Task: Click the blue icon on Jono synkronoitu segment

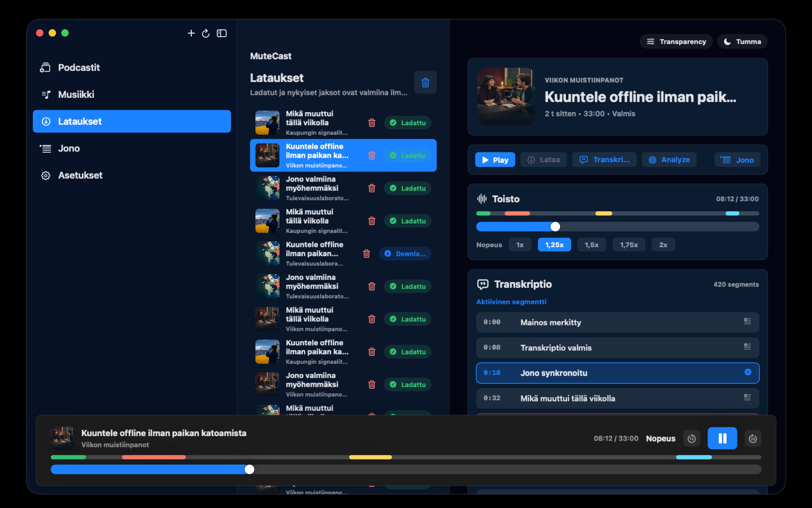Action: [748, 372]
